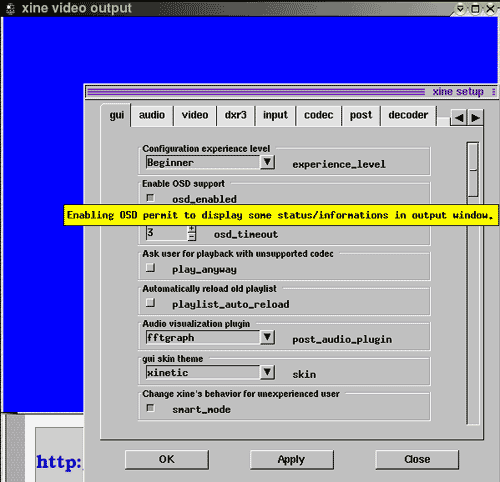Increase osd_timeout with the plus stepper
Screen dimensions: 500x482
[x=192, y=229]
